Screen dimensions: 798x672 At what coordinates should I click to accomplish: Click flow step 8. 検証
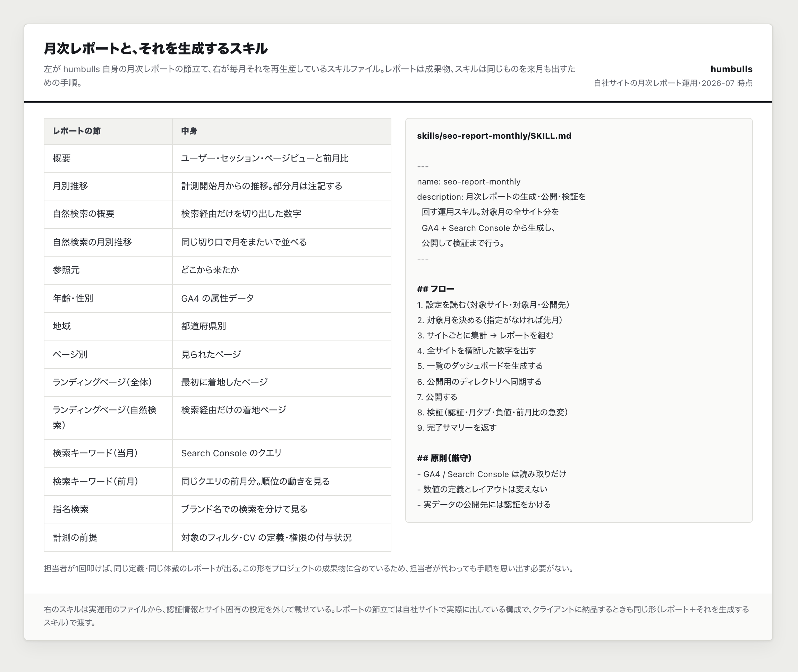click(492, 413)
